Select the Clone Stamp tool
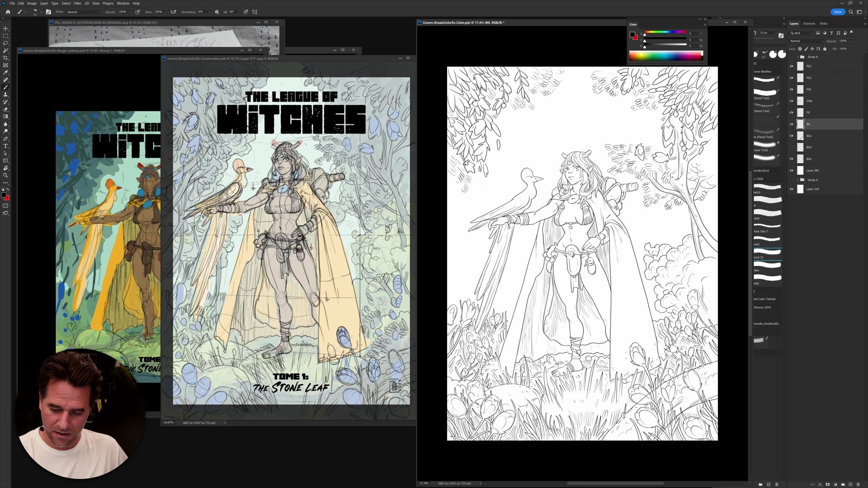 tap(5, 95)
